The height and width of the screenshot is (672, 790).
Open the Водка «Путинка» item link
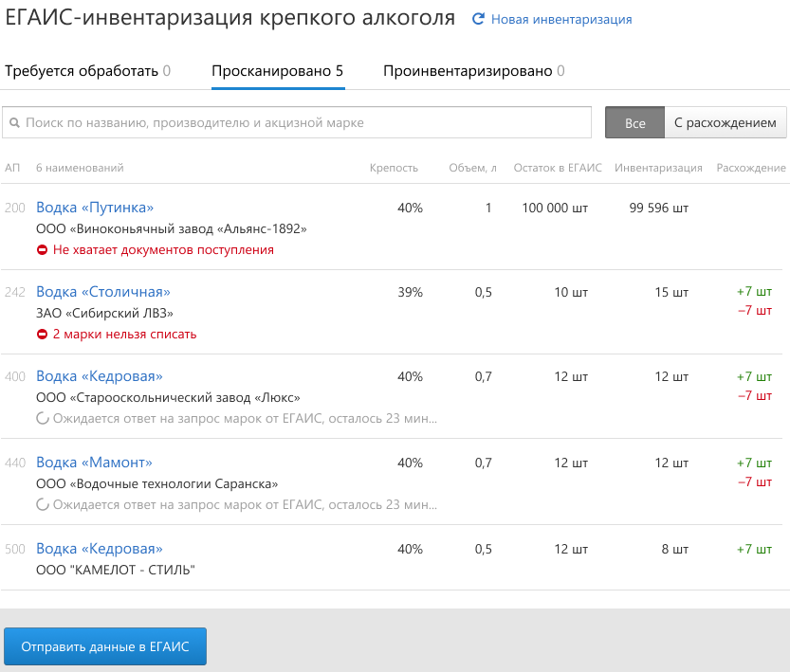[x=95, y=208]
